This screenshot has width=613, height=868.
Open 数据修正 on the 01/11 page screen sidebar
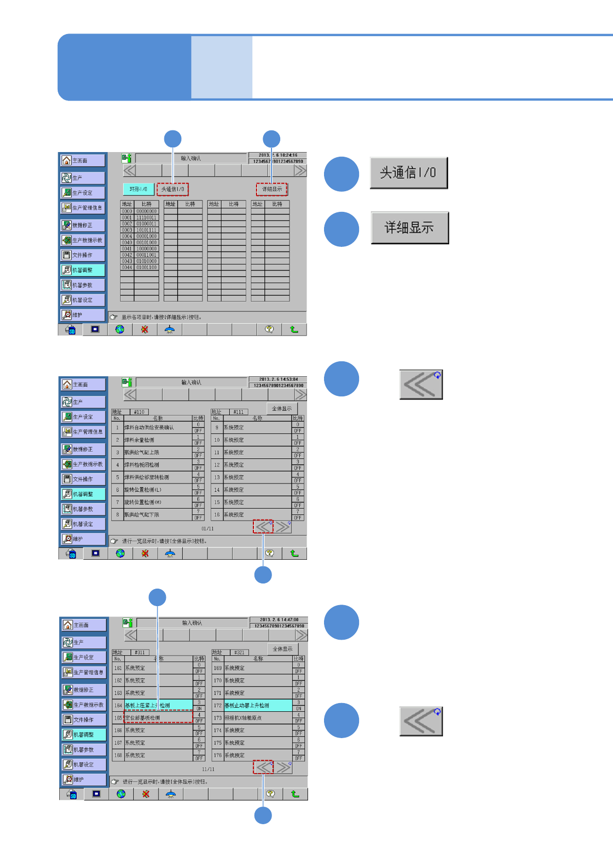pos(83,449)
